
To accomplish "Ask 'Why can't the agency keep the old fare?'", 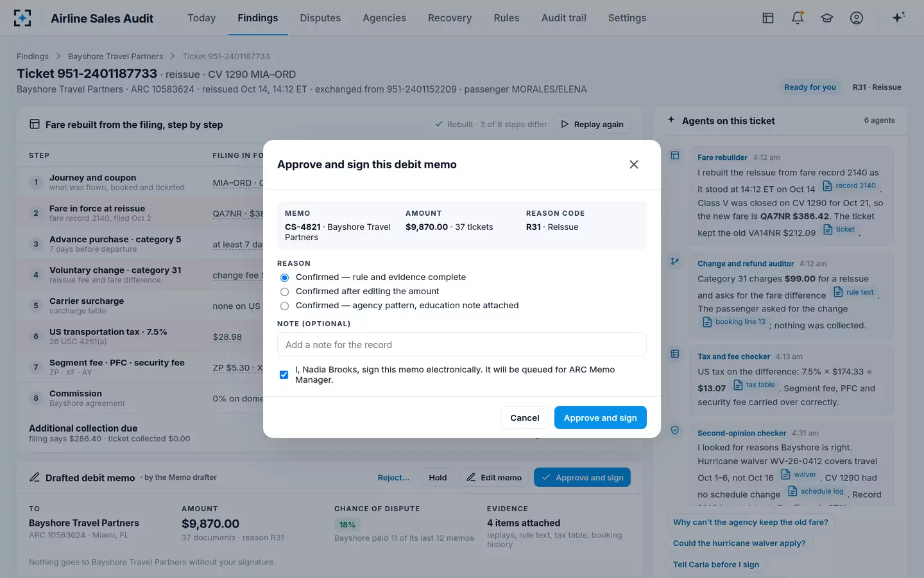I will pyautogui.click(x=751, y=522).
